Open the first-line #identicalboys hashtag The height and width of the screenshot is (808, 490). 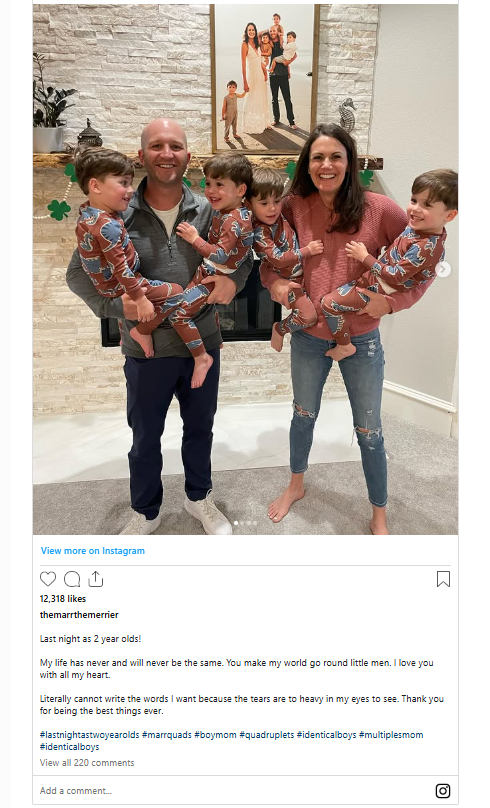pos(327,734)
